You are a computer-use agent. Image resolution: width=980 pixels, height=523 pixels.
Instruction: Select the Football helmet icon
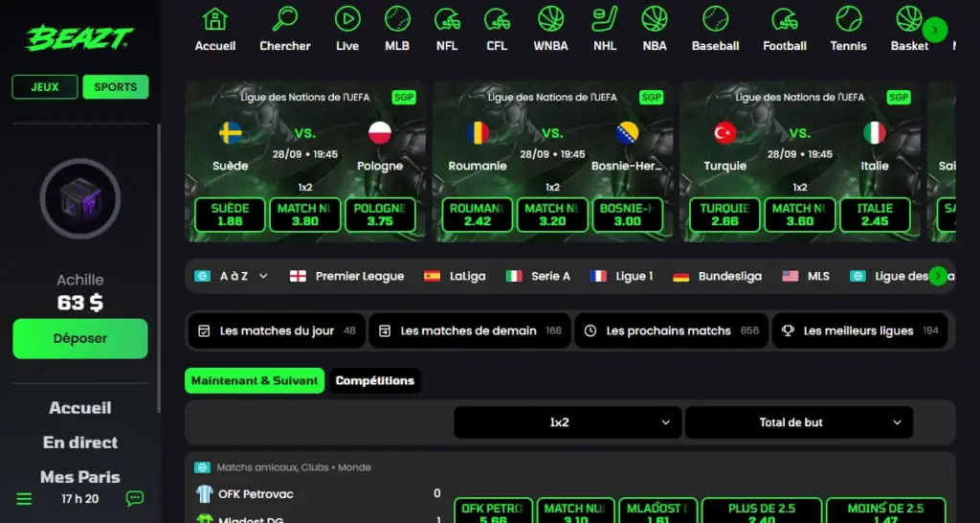785,19
